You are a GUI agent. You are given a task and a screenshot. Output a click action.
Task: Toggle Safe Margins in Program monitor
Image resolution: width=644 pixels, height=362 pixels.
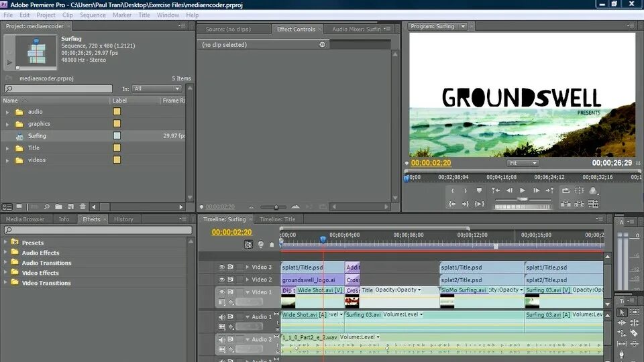coord(579,190)
